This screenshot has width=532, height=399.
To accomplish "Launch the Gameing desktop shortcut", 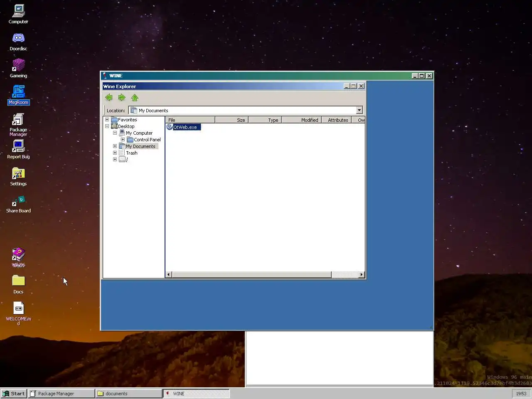I will (x=18, y=69).
